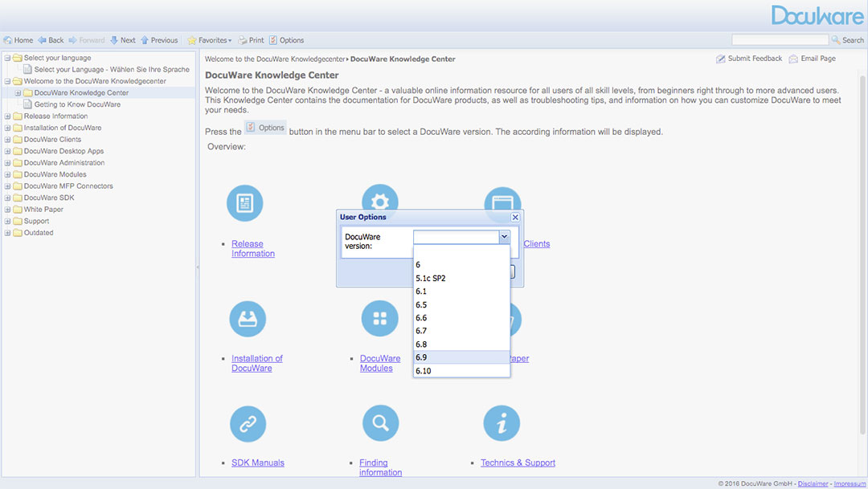
Task: Click the Forward toolbar button
Action: (86, 40)
